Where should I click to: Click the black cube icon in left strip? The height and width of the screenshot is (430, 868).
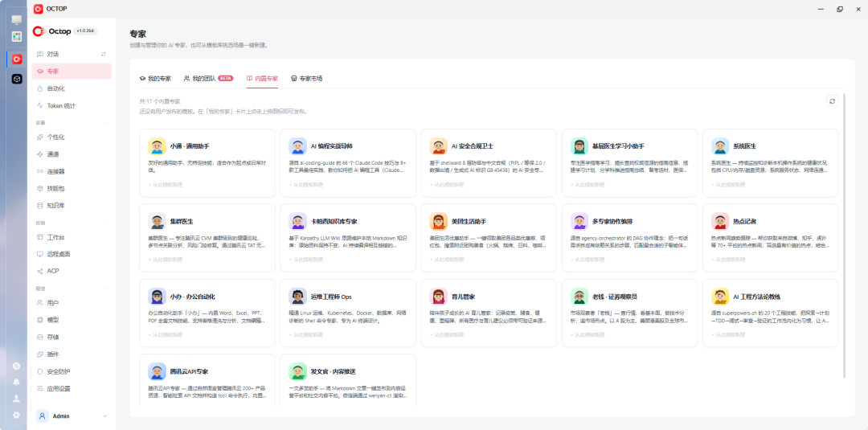tap(17, 79)
